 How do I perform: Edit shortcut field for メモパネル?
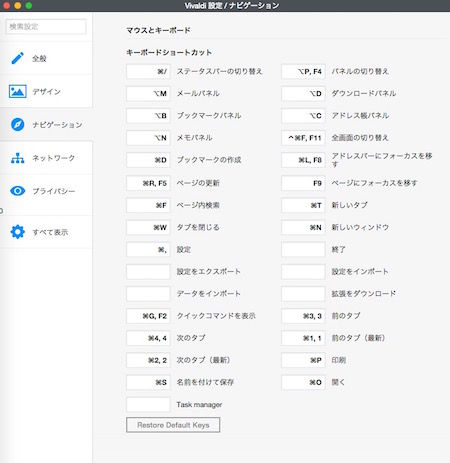click(x=148, y=138)
